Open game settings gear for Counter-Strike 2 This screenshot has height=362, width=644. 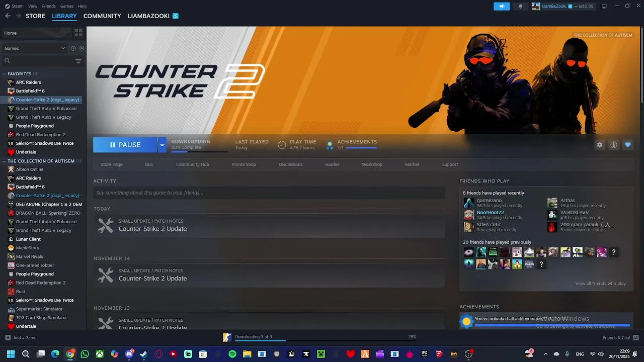600,145
